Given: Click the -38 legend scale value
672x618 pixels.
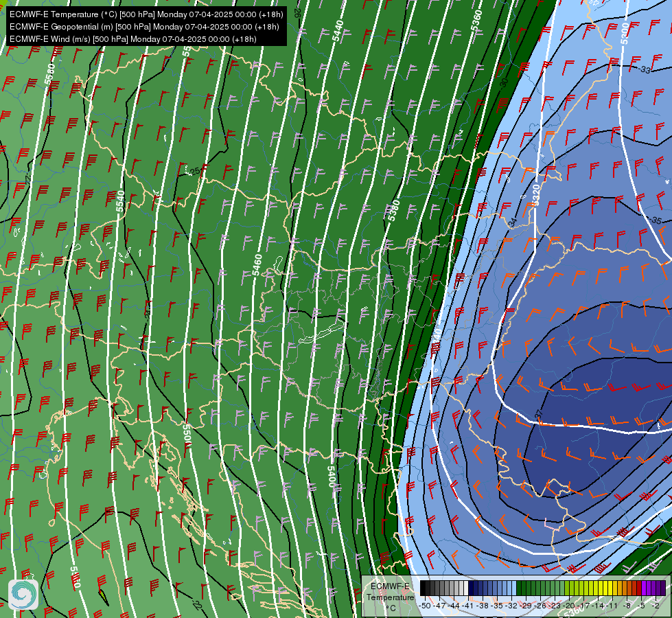Looking at the screenshot, I should point(482,606).
